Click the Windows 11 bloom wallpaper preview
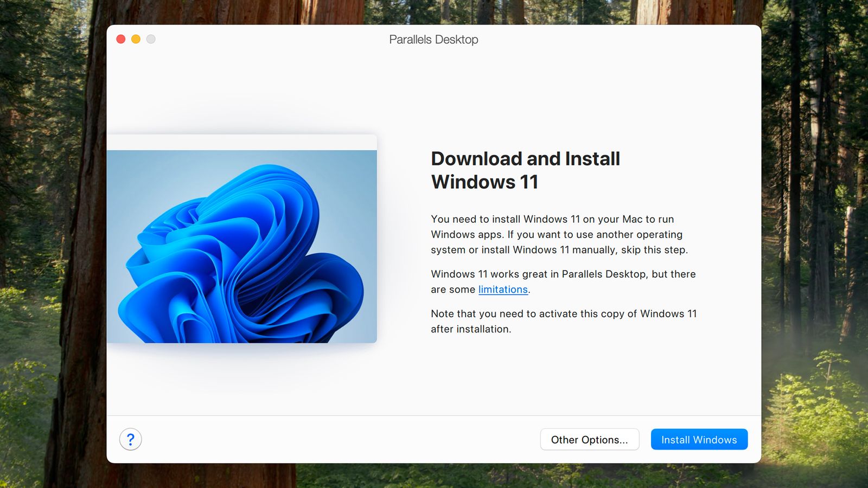This screenshot has width=868, height=488. pos(241,247)
